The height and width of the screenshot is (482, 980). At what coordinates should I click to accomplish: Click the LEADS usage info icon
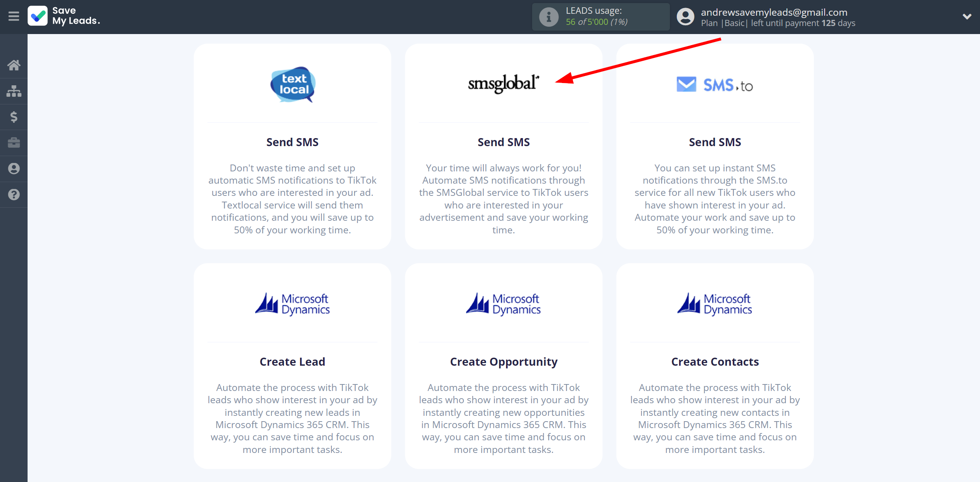549,17
